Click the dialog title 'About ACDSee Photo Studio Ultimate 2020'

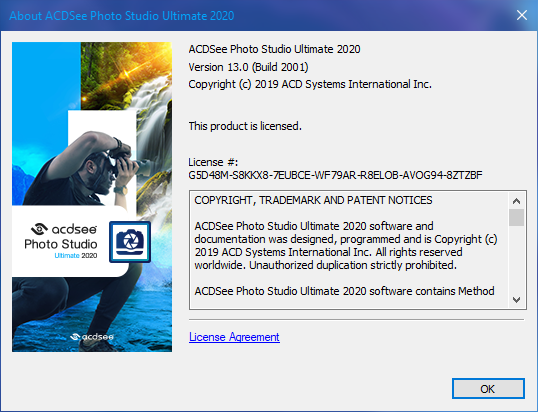point(122,16)
